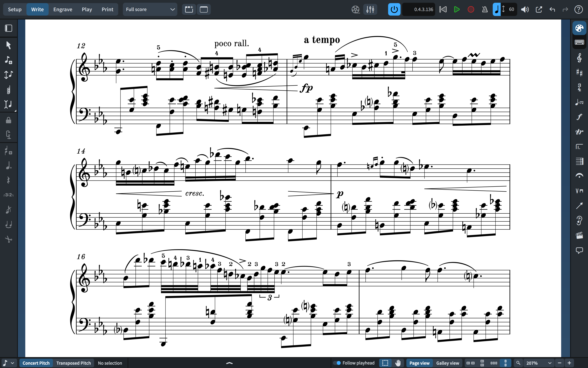Screen dimensions: 588x368
Task: Toggle the dotted note button
Action: tap(9, 166)
